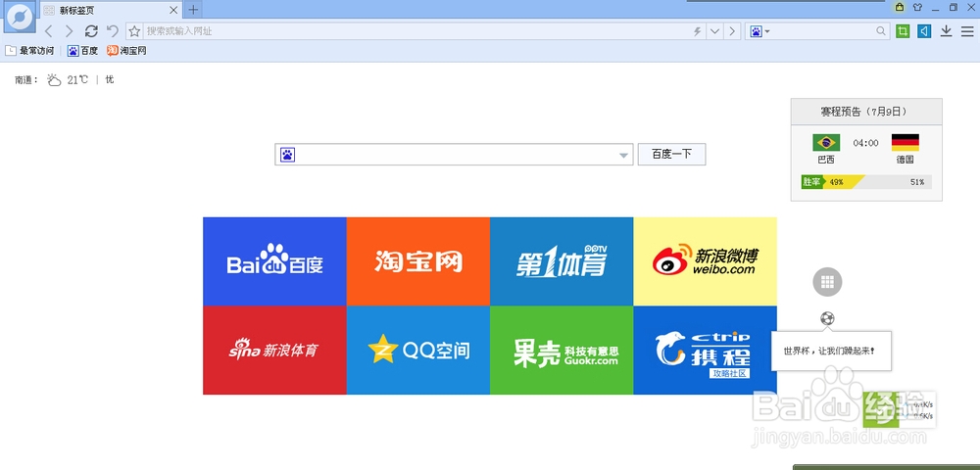Open the skin changer shirt icon
Viewport: 980px width, 470px height.
click(917, 8)
